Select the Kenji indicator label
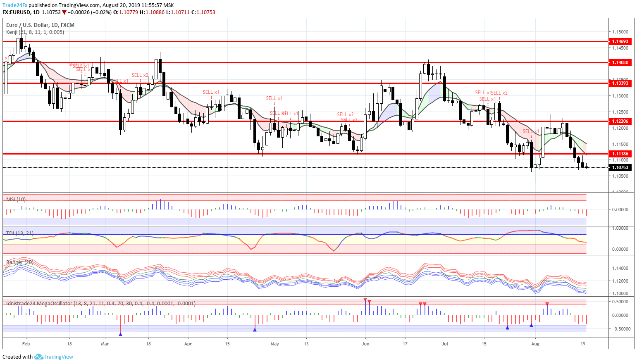The height and width of the screenshot is (364, 637). click(x=35, y=32)
